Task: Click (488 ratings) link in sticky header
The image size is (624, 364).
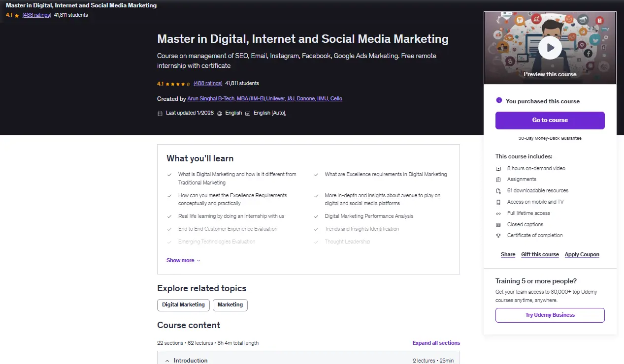Action: pyautogui.click(x=37, y=15)
